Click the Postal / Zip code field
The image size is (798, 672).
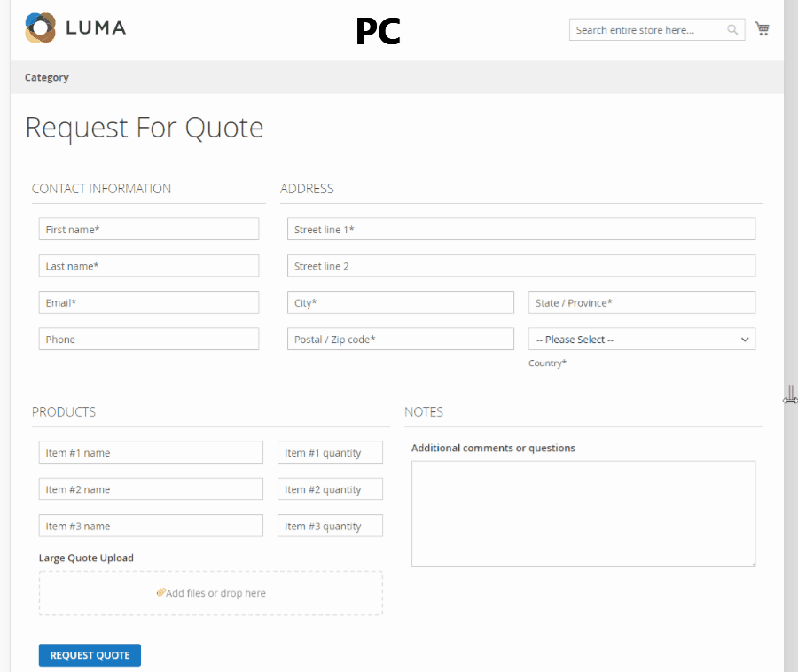click(x=400, y=339)
